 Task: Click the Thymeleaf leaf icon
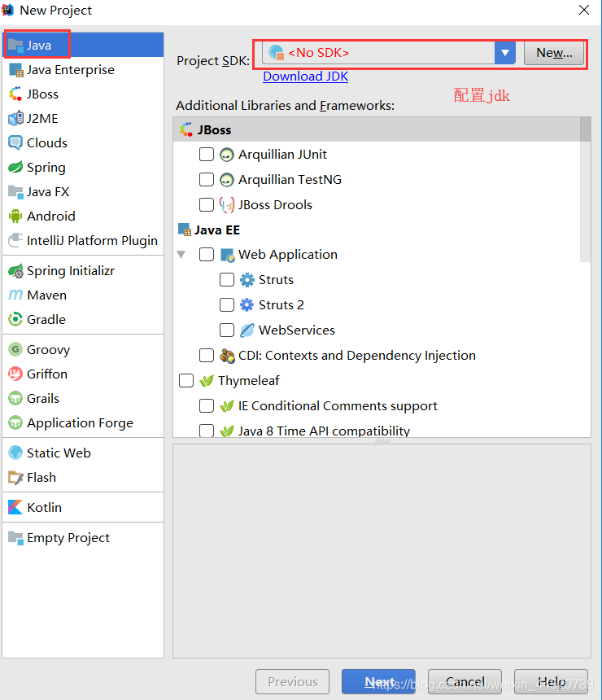click(206, 381)
